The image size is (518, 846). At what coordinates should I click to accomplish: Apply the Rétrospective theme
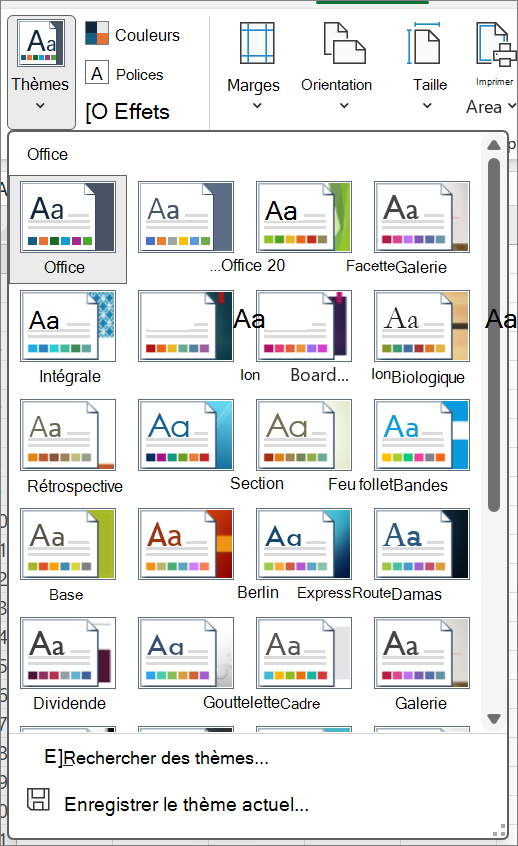click(x=68, y=447)
